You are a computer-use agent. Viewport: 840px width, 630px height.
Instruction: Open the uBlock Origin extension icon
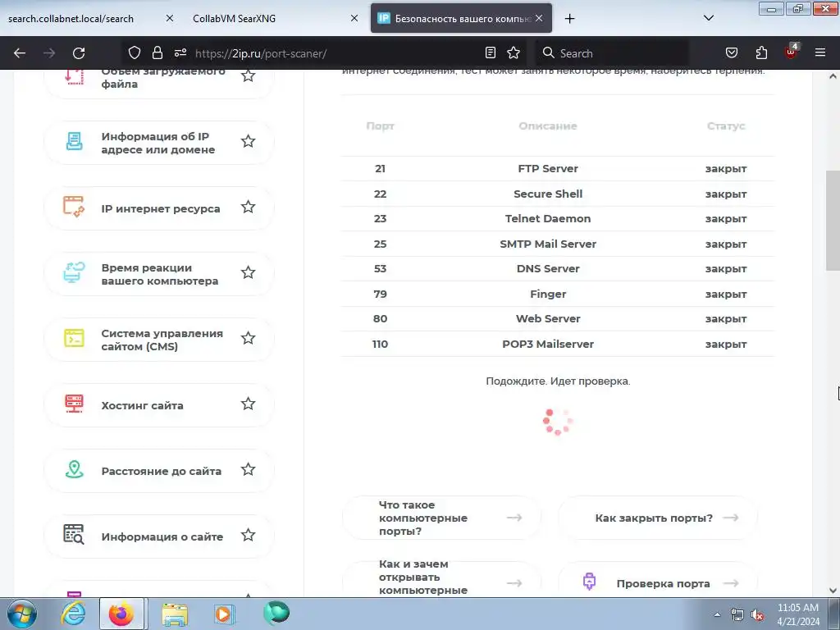coord(792,52)
